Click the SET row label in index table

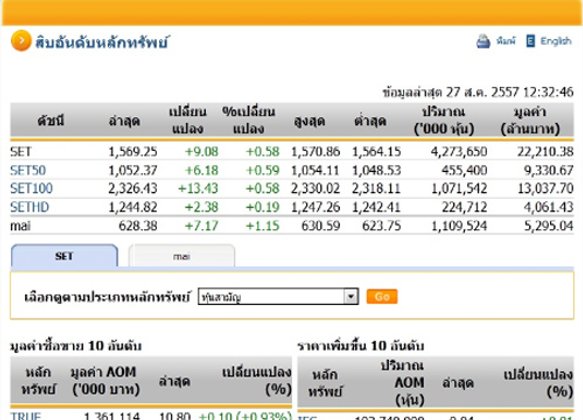point(21,152)
